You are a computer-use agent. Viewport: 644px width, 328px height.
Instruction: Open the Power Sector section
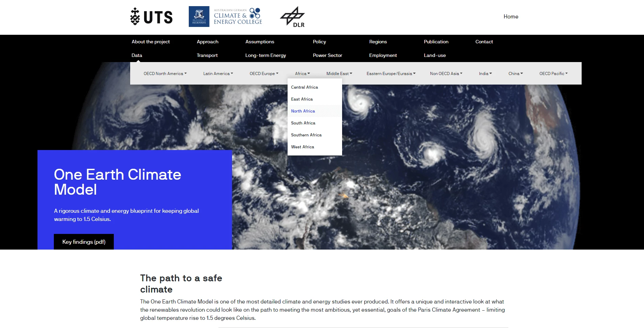[327, 55]
